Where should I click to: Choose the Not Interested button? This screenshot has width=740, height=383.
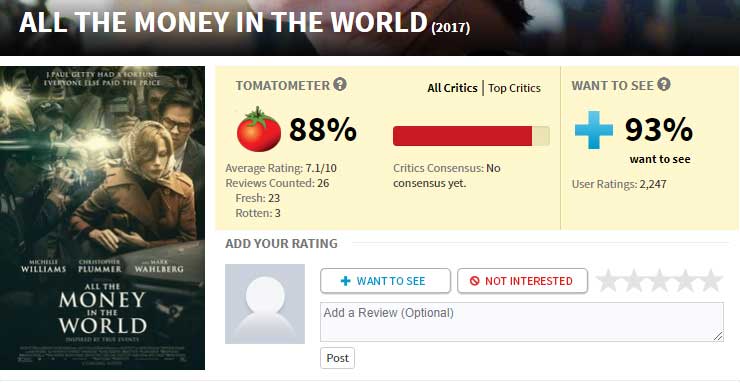coord(522,281)
